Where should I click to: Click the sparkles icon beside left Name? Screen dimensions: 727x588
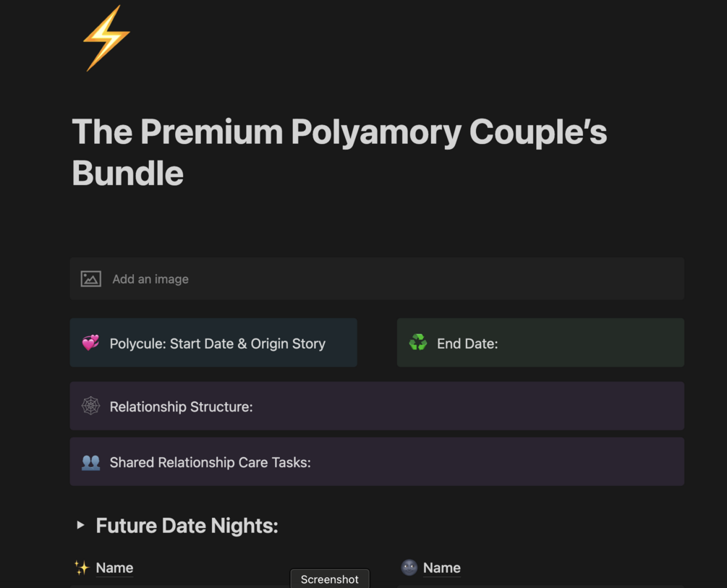(81, 568)
